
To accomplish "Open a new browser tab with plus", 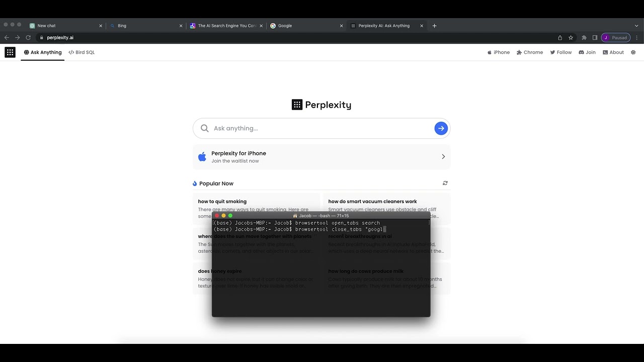I will (x=435, y=26).
